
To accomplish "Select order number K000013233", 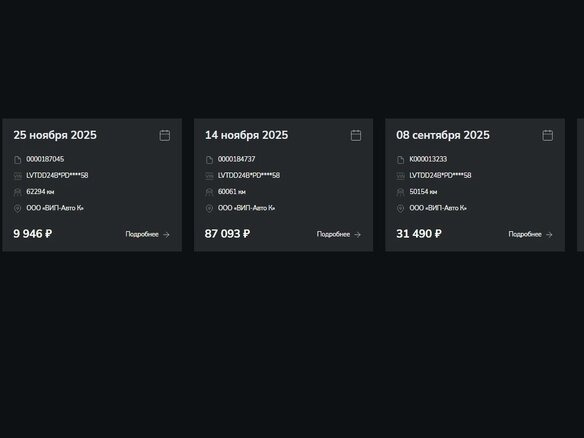I will (428, 159).
